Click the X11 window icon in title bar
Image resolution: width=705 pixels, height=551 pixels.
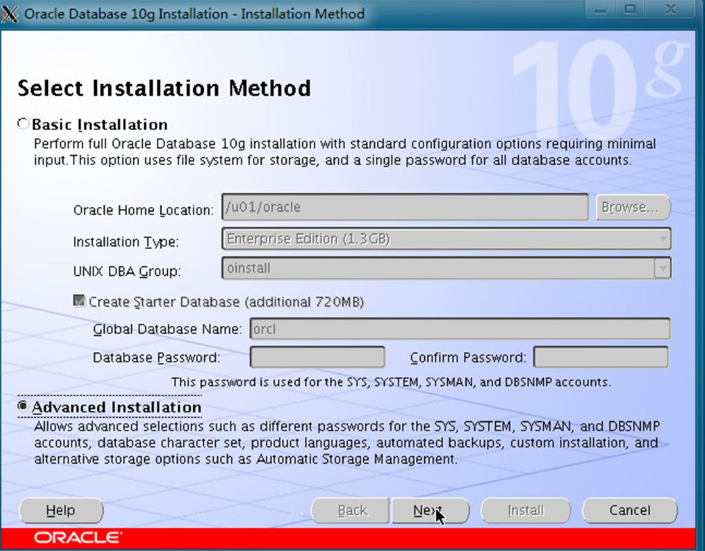(10, 14)
